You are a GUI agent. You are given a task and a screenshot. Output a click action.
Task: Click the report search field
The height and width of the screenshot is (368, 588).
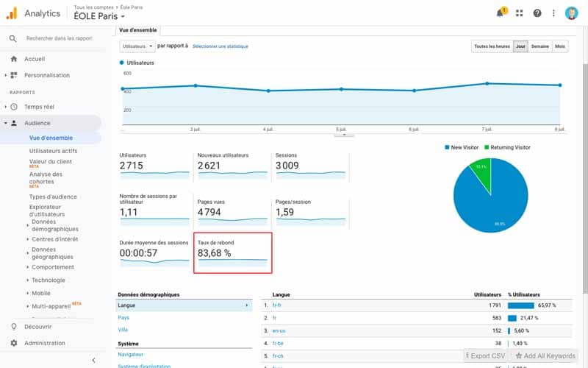tap(59, 38)
